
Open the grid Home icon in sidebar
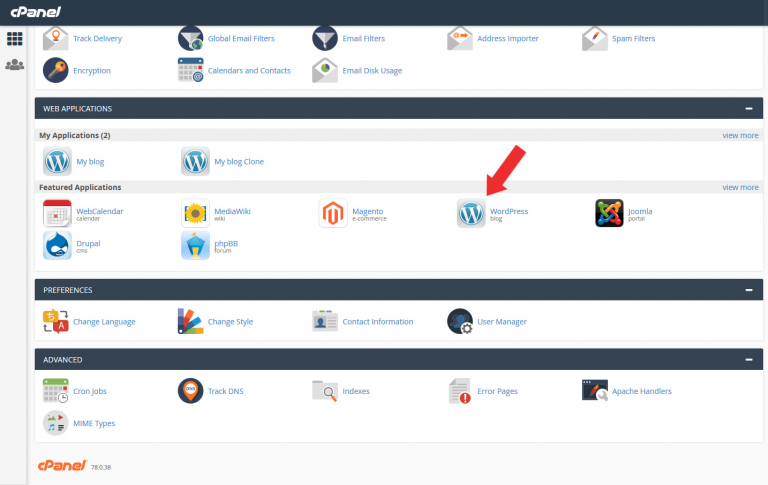click(15, 40)
